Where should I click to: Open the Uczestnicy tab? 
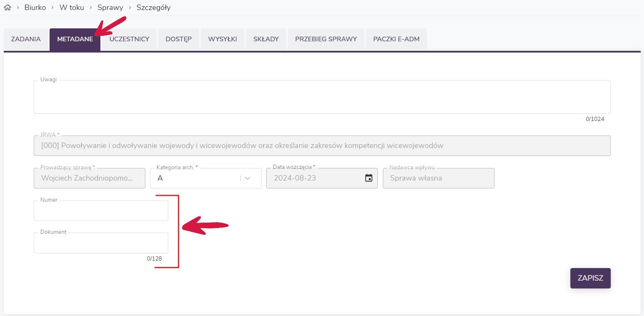point(129,39)
